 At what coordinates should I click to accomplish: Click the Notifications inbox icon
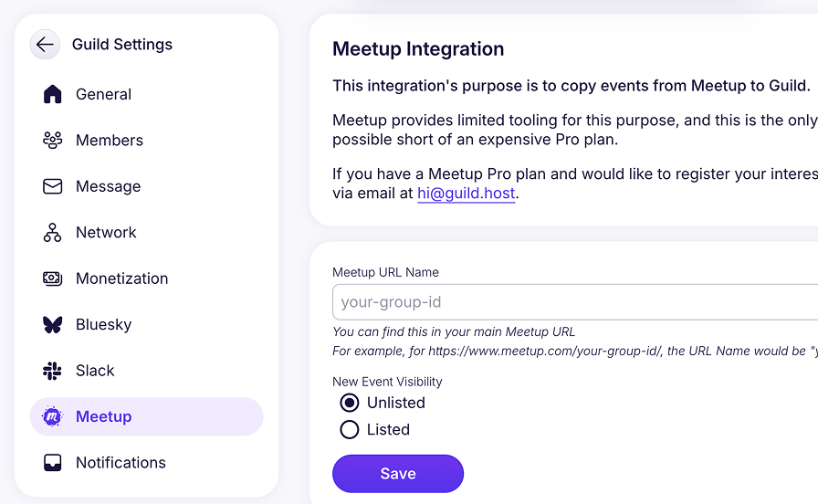pos(53,463)
